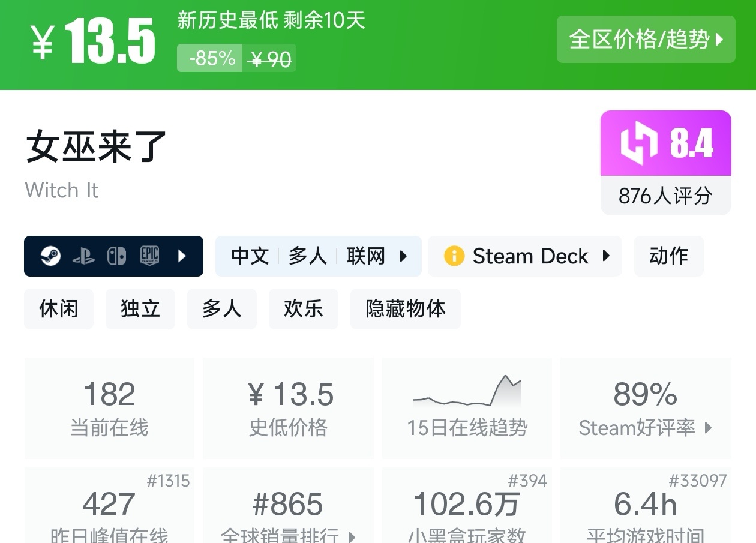756x543 pixels.
Task: Open the 全区价格/趋势 price trend button
Action: point(646,40)
